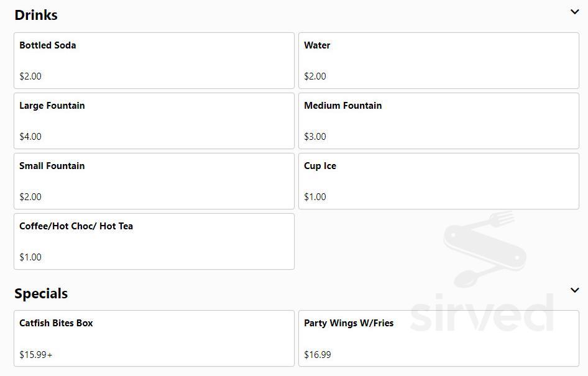Select the Catfish Bites Box special
The width and height of the screenshot is (588, 376).
pyautogui.click(x=154, y=338)
